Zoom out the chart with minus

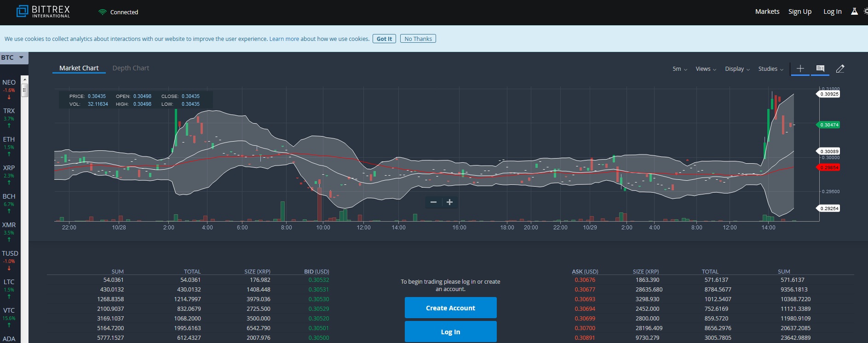tap(433, 202)
